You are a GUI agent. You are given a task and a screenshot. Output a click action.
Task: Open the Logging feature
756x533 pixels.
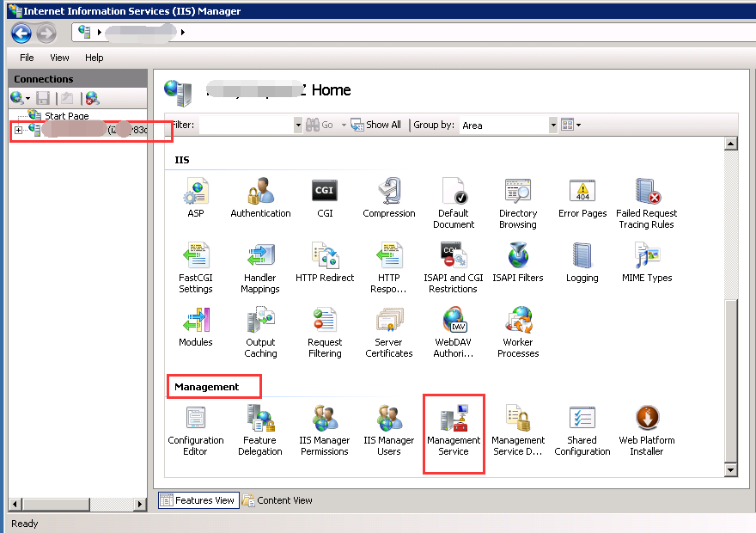(582, 262)
